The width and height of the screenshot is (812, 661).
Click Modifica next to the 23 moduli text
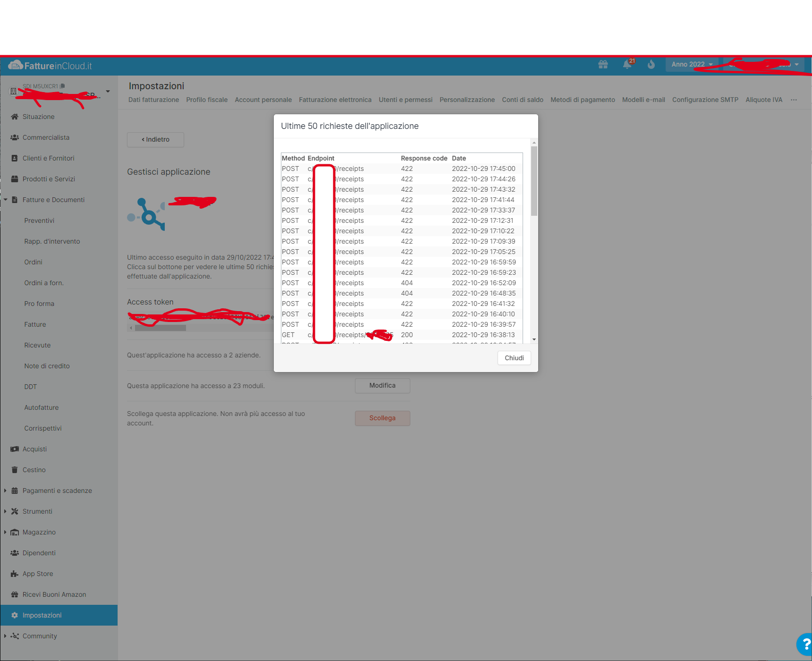coord(382,385)
